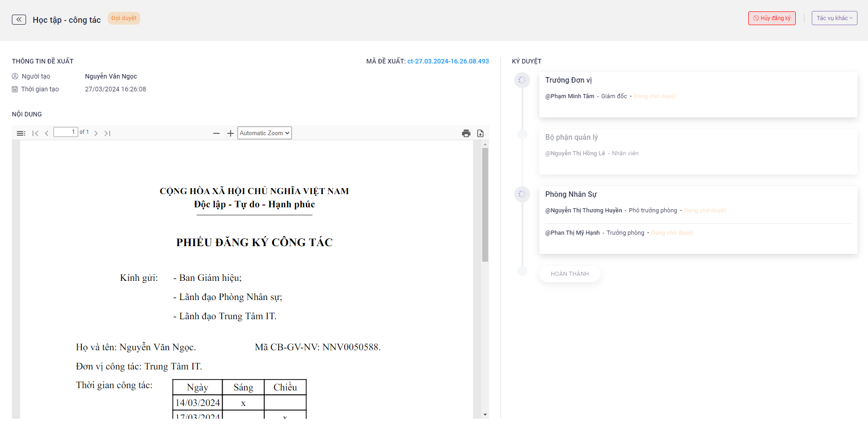Expand the Tác vụ khác menu
This screenshot has height=432, width=868.
(834, 18)
